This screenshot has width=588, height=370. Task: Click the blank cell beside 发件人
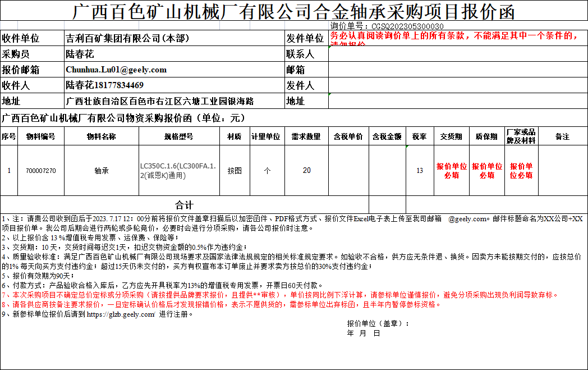tap(458, 85)
